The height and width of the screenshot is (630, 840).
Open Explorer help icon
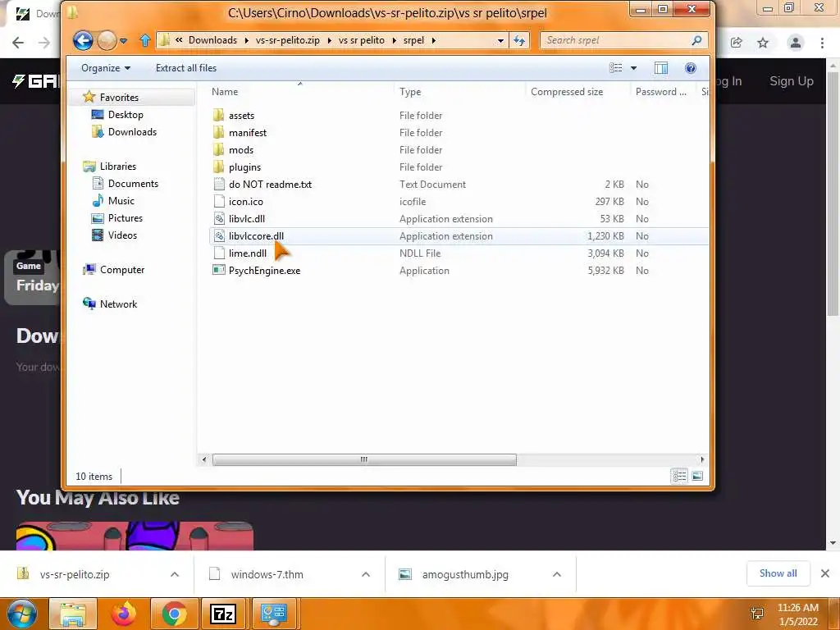click(x=691, y=68)
